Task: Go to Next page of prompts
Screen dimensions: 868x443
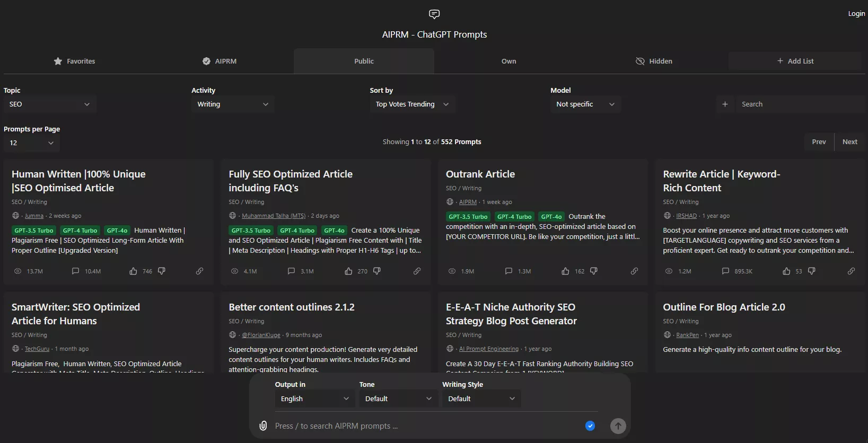Action: (850, 142)
